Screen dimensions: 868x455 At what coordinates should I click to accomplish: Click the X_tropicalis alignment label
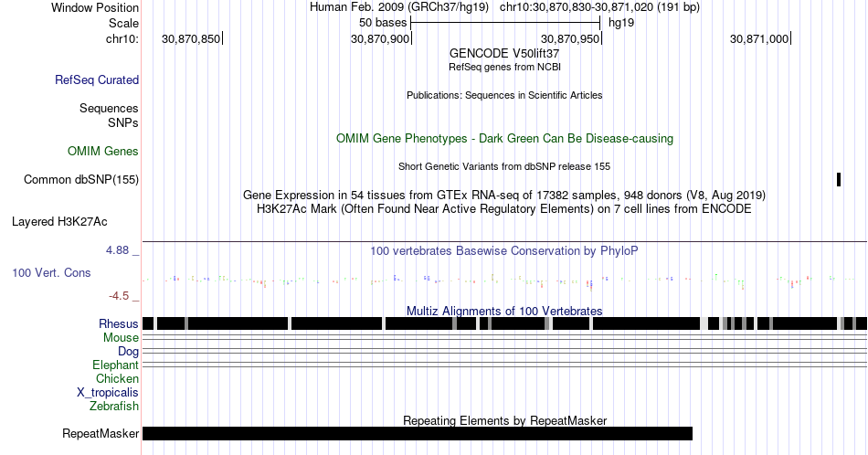click(x=108, y=393)
